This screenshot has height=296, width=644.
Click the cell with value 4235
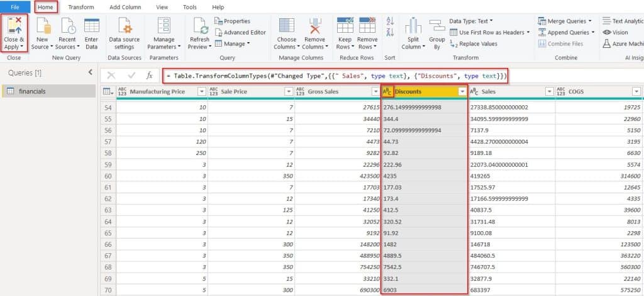tap(425, 176)
